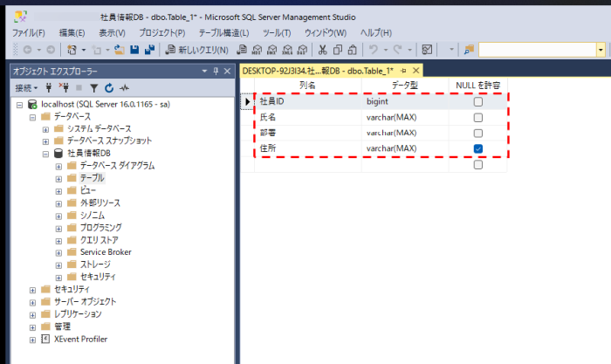The width and height of the screenshot is (611, 364).
Task: Uncheck NULL許容 for the 住所 column
Action: pyautogui.click(x=477, y=149)
